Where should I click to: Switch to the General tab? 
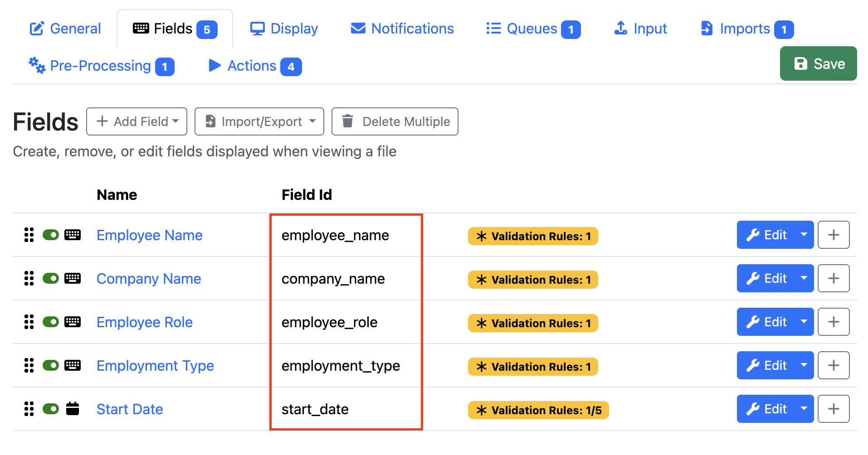65,29
